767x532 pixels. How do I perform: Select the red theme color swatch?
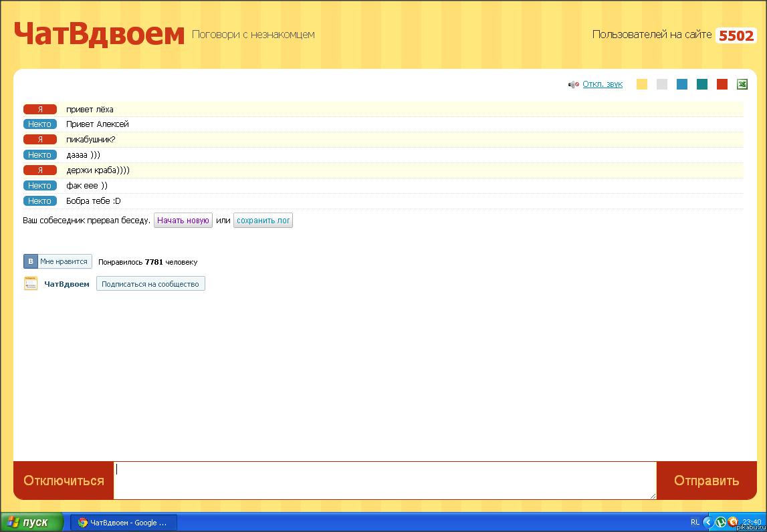tap(722, 84)
